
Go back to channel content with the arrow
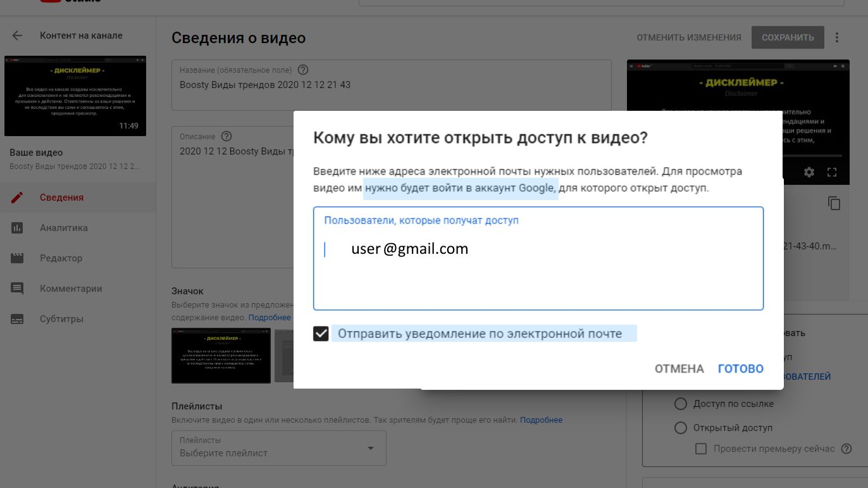[x=17, y=36]
